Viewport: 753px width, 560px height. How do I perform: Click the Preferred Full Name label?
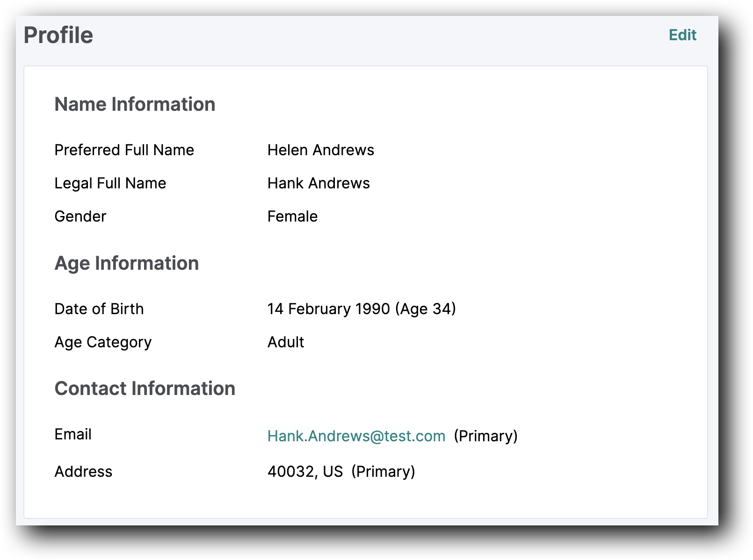[x=124, y=150]
